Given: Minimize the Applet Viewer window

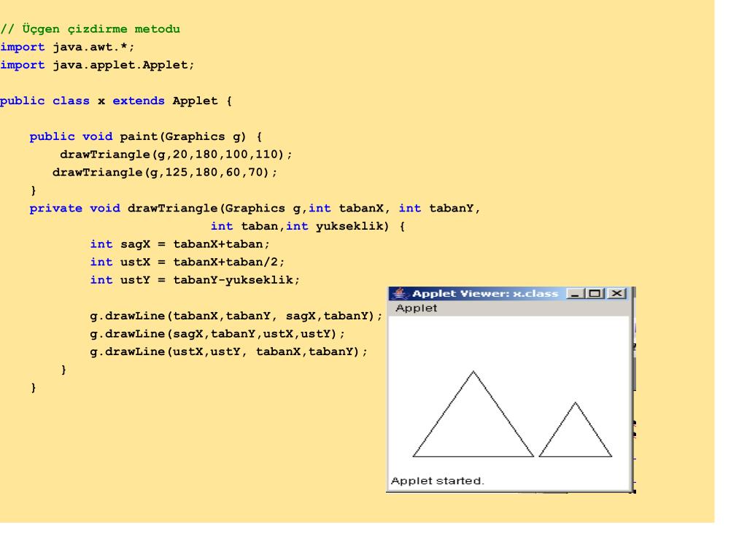Looking at the screenshot, I should pos(575,293).
